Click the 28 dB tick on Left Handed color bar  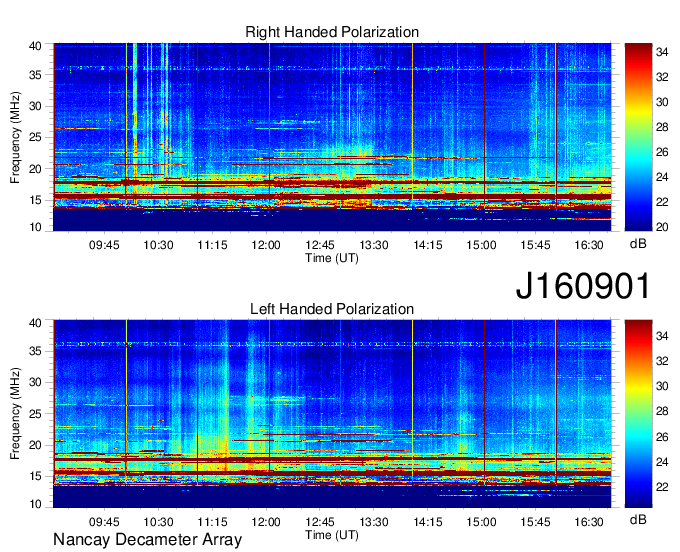point(662,412)
